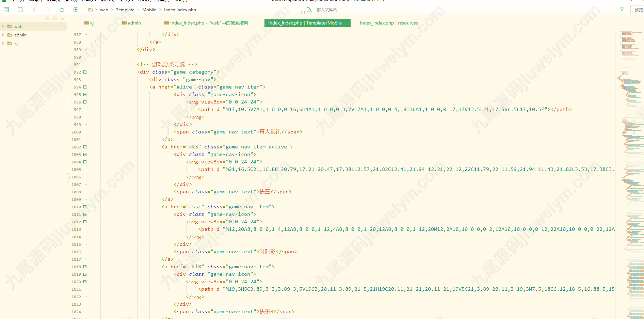
Task: Bookmark file with the star icon
Action: click(62, 10)
